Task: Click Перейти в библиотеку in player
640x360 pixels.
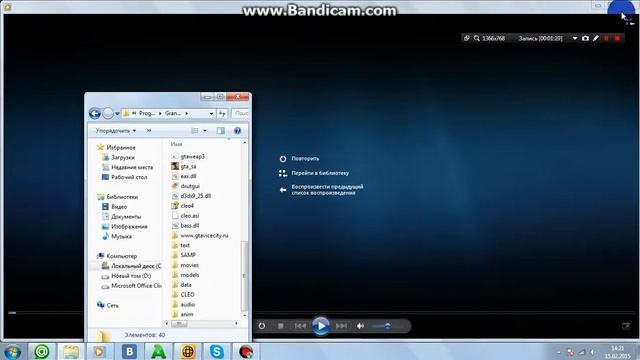Action: pos(313,173)
